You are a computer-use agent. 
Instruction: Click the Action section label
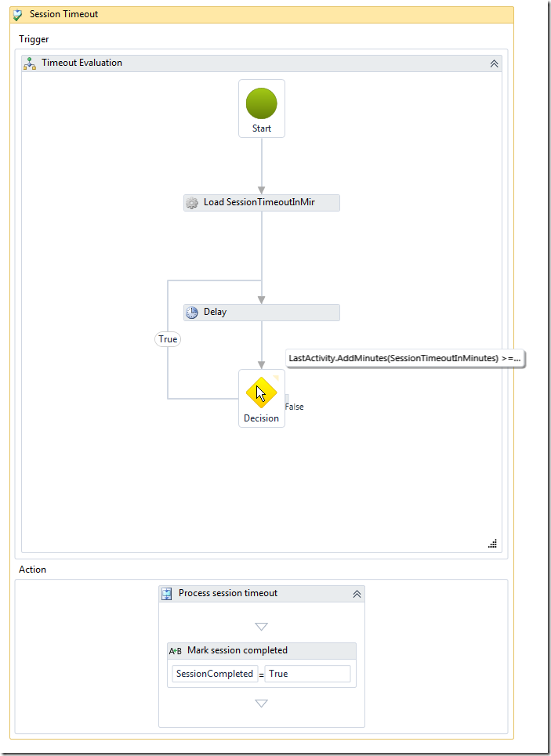click(x=32, y=570)
